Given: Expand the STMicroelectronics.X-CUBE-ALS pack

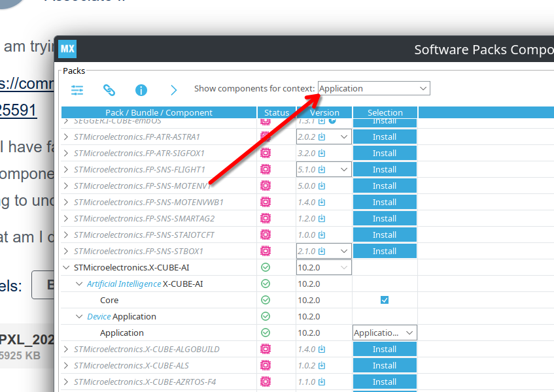Looking at the screenshot, I should point(66,365).
